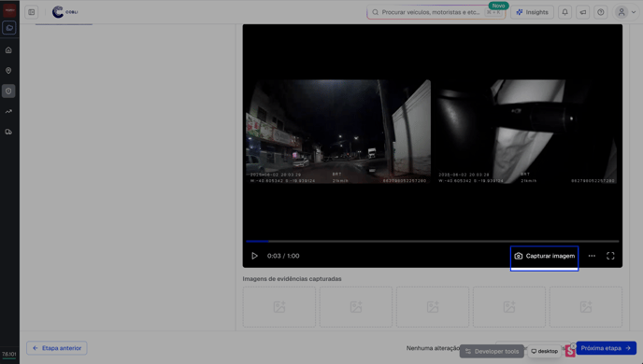The height and width of the screenshot is (364, 643).
Task: Open the Insights button
Action: pyautogui.click(x=532, y=12)
